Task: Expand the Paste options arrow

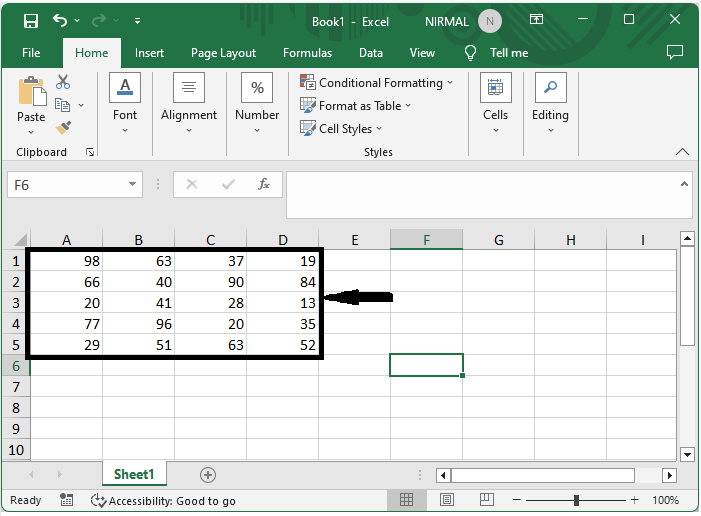Action: coord(31,132)
